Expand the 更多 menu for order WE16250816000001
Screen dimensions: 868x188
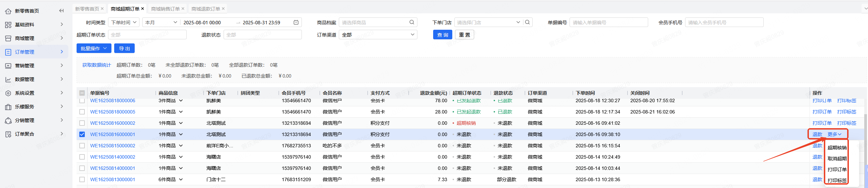[834, 134]
